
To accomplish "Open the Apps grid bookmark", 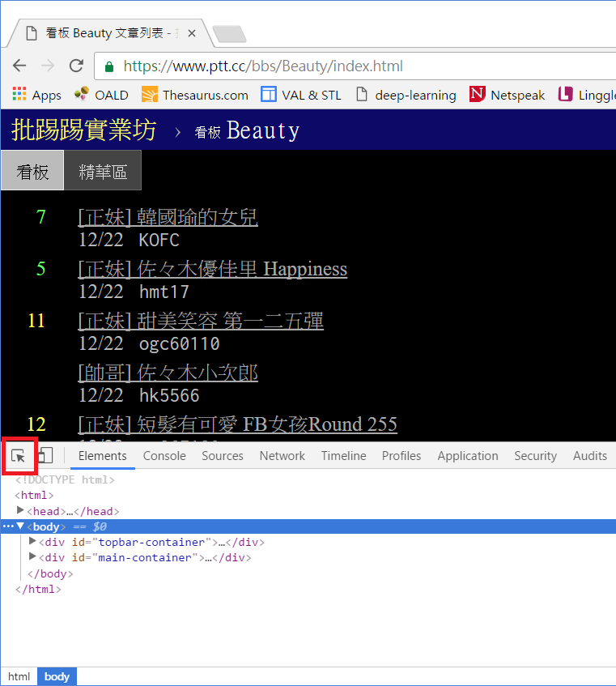I will pos(36,95).
